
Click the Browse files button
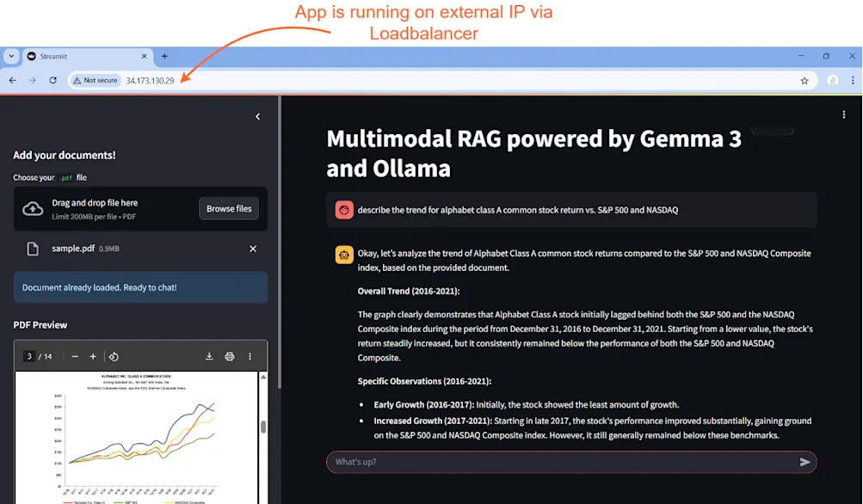click(x=228, y=207)
